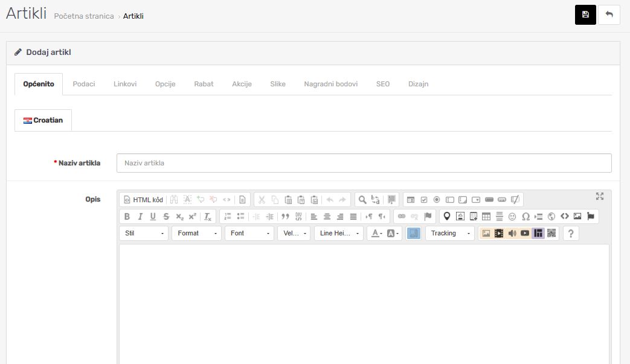Underline text using the U button
The image size is (630, 364).
pos(153,216)
